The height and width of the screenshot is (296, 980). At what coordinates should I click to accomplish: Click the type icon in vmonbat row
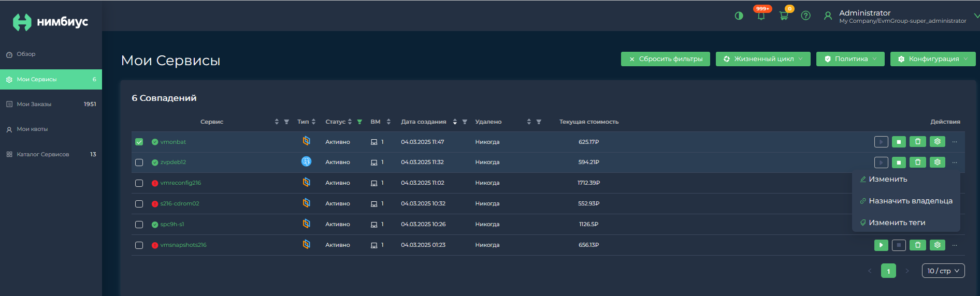306,141
